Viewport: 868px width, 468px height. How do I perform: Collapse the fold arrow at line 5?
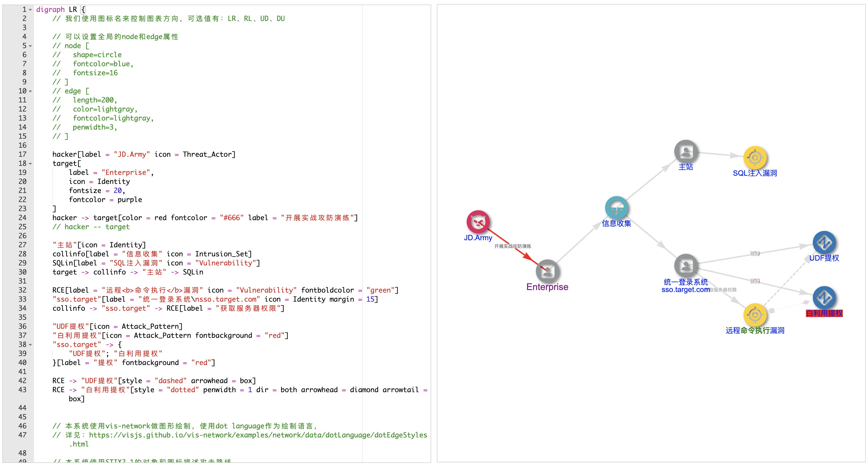tap(30, 46)
